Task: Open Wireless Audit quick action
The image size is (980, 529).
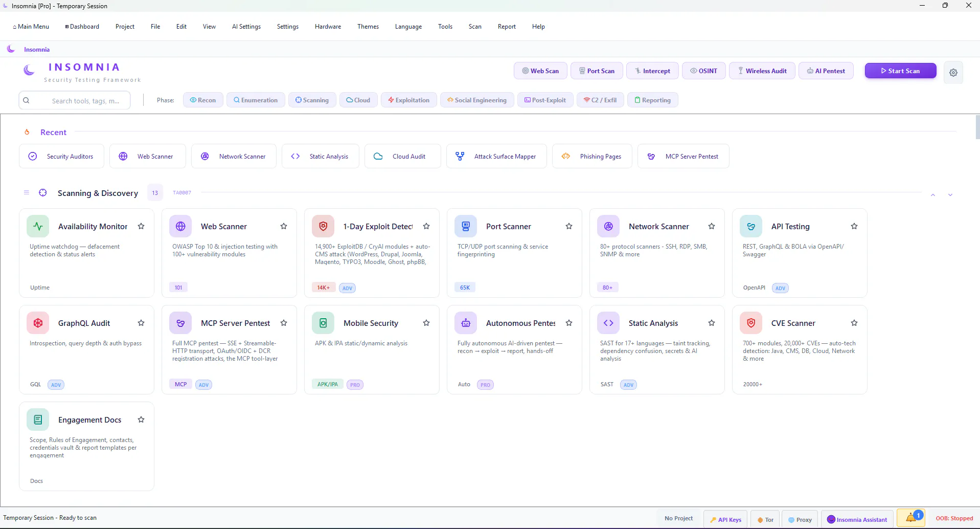Action: click(x=762, y=71)
